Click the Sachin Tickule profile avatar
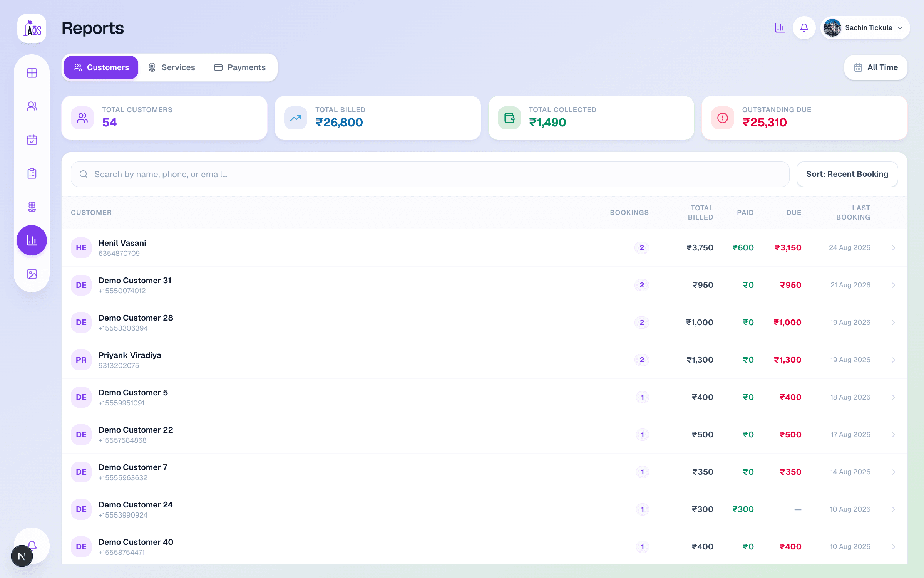 tap(832, 28)
